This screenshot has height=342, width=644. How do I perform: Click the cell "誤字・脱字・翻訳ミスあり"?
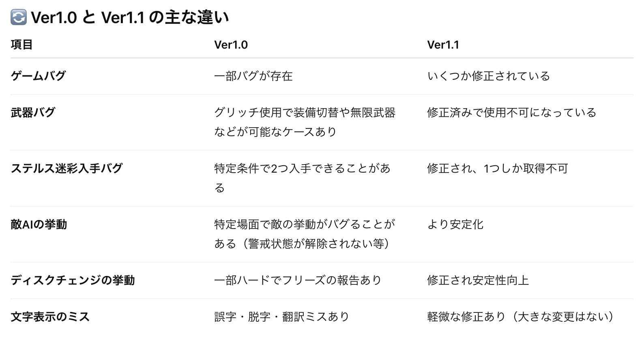[x=281, y=316]
